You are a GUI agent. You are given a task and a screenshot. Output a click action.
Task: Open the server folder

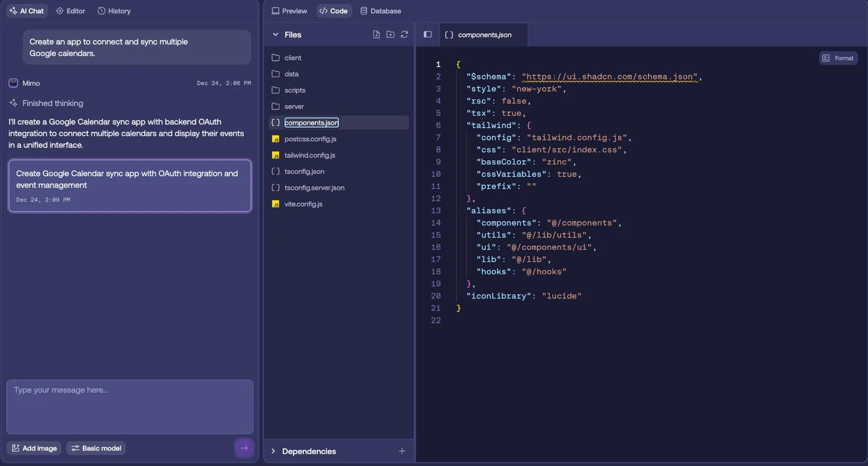click(339, 106)
